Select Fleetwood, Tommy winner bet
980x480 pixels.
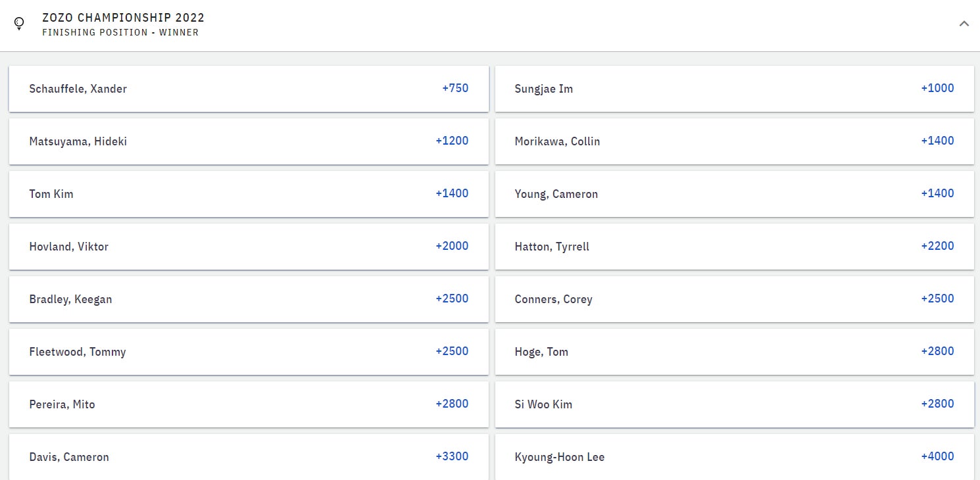point(249,352)
